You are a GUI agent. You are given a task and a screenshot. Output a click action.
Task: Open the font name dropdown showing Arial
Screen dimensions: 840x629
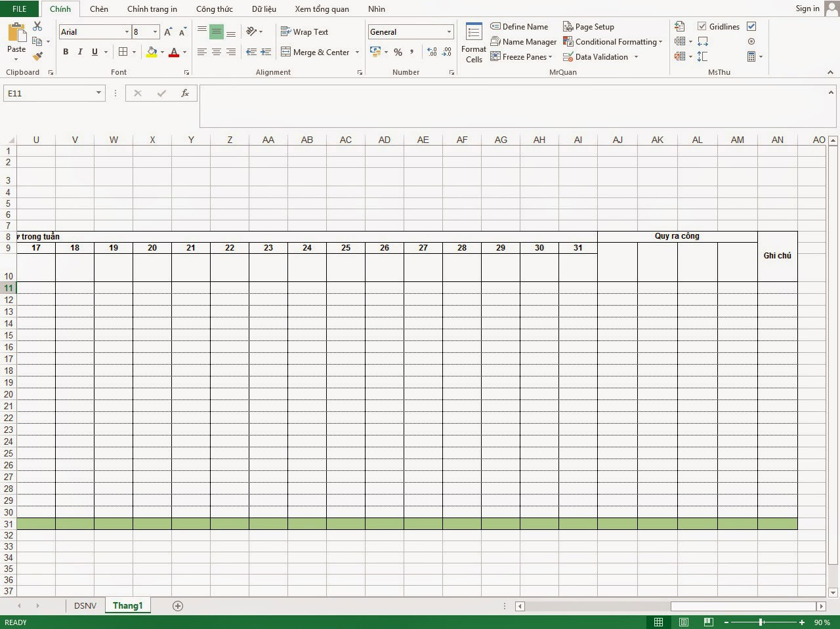[x=127, y=31]
